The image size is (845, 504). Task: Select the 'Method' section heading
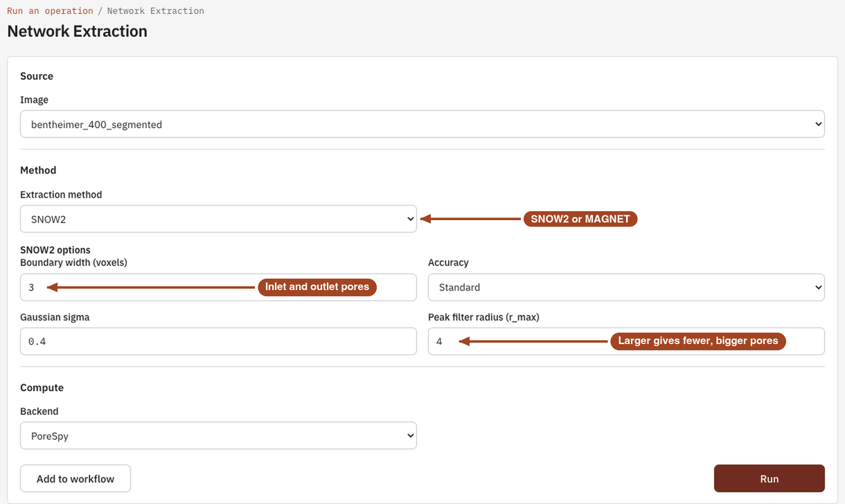[38, 170]
